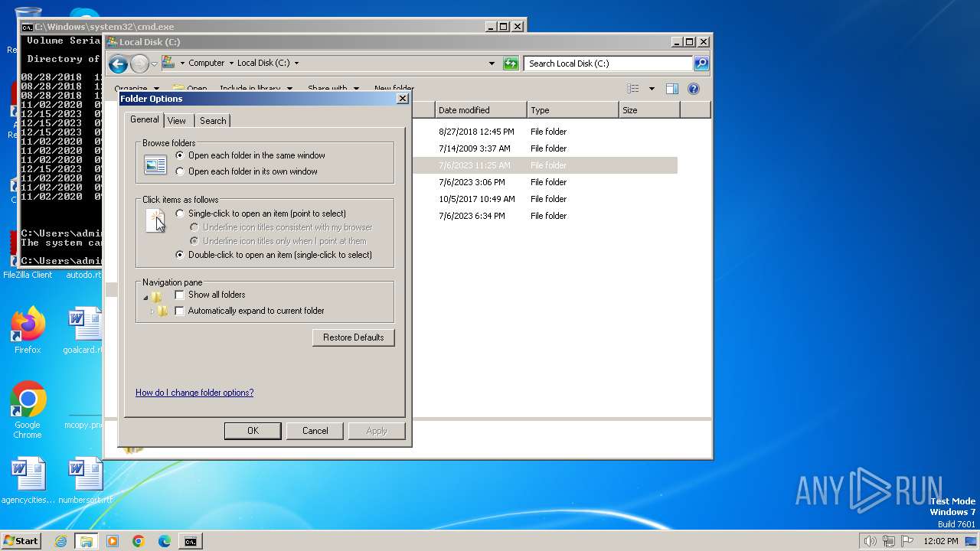Click Cancel in Folder Options
980x551 pixels.
click(315, 431)
